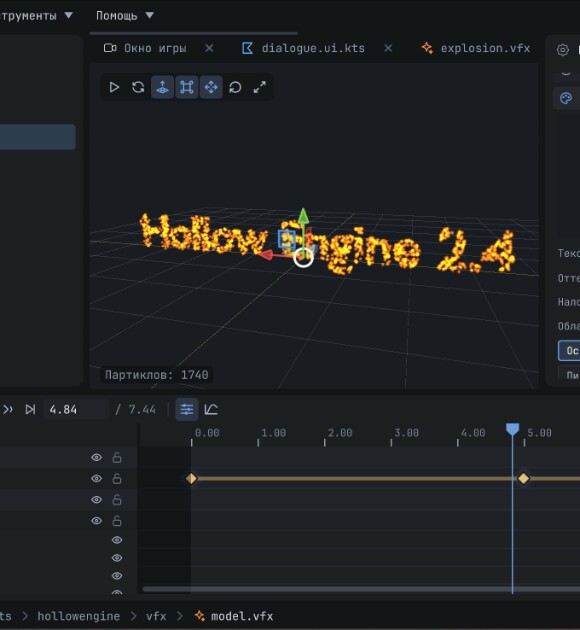Expand the Инструменты menu arrow
The height and width of the screenshot is (630, 580).
[x=69, y=15]
